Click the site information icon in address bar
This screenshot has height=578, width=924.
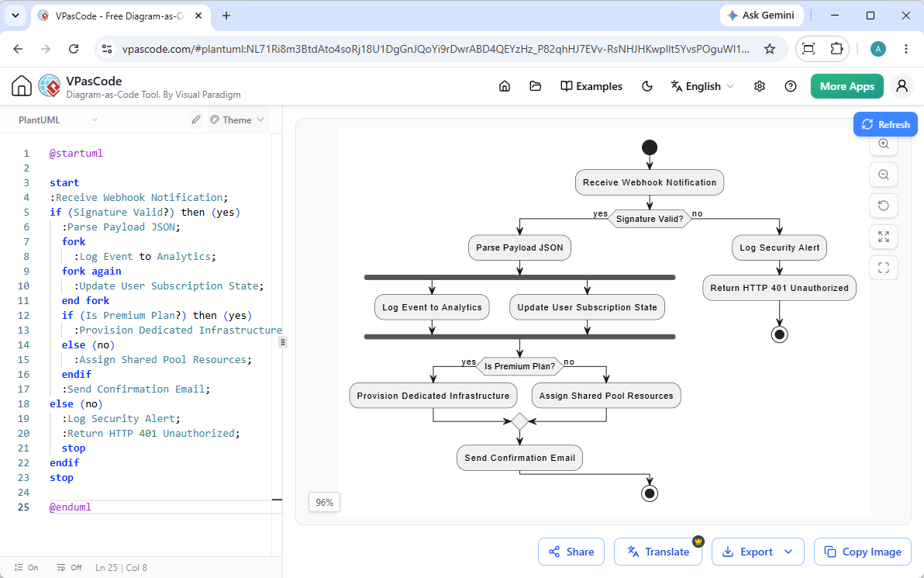pos(107,49)
